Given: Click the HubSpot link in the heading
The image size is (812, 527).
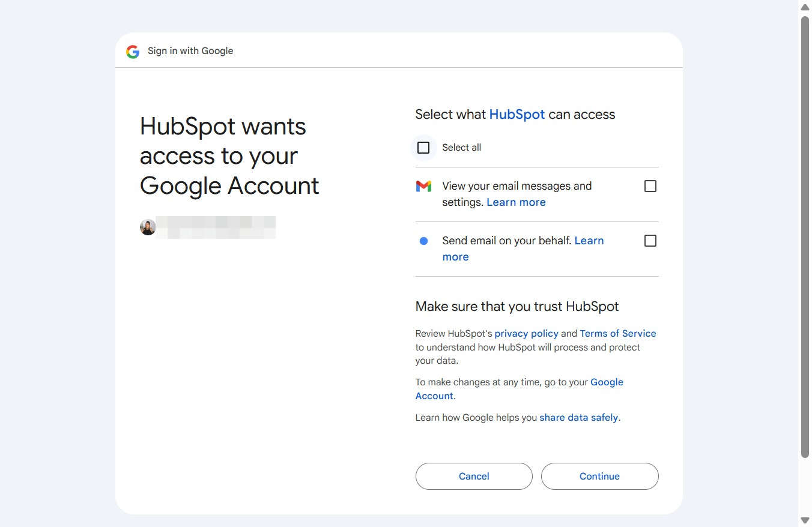Looking at the screenshot, I should [x=517, y=115].
